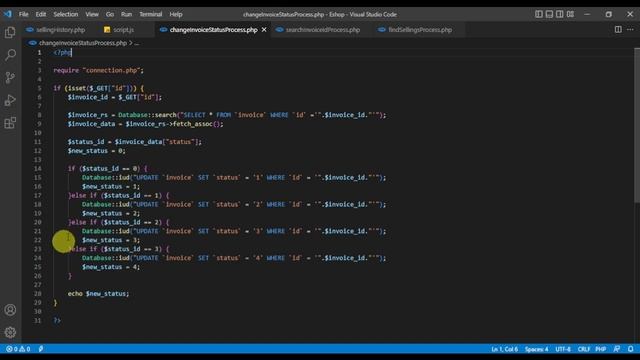Click the $new_status = 0; line
The height and width of the screenshot is (360, 640).
click(96, 151)
